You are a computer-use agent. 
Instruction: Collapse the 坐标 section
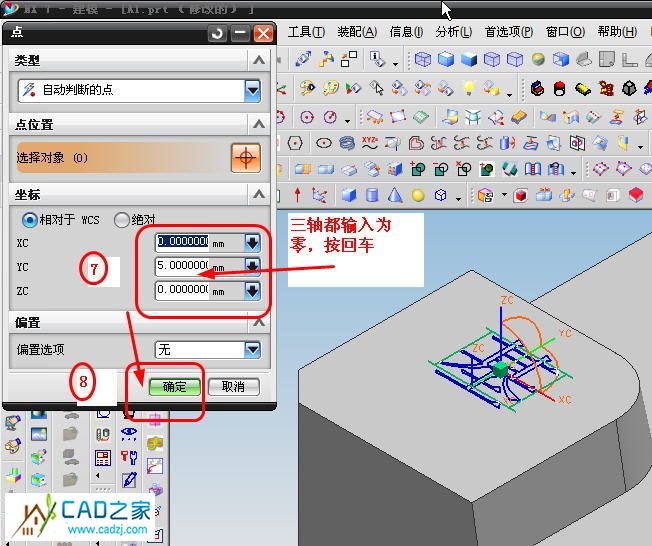coord(259,194)
